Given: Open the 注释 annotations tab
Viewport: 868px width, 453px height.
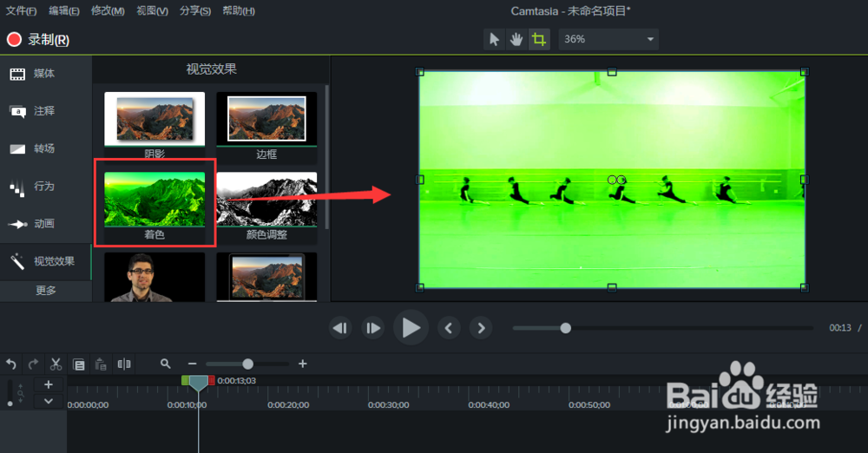Looking at the screenshot, I should [x=45, y=111].
